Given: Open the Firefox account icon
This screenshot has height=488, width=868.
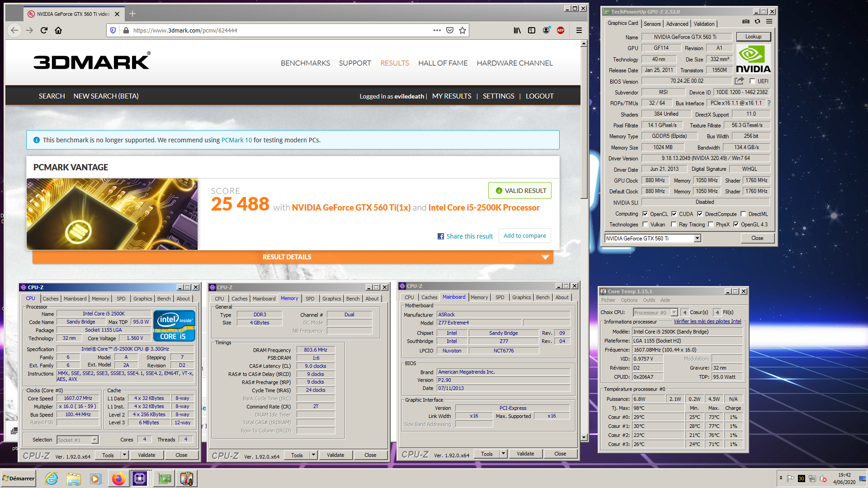Looking at the screenshot, I should coord(546,30).
